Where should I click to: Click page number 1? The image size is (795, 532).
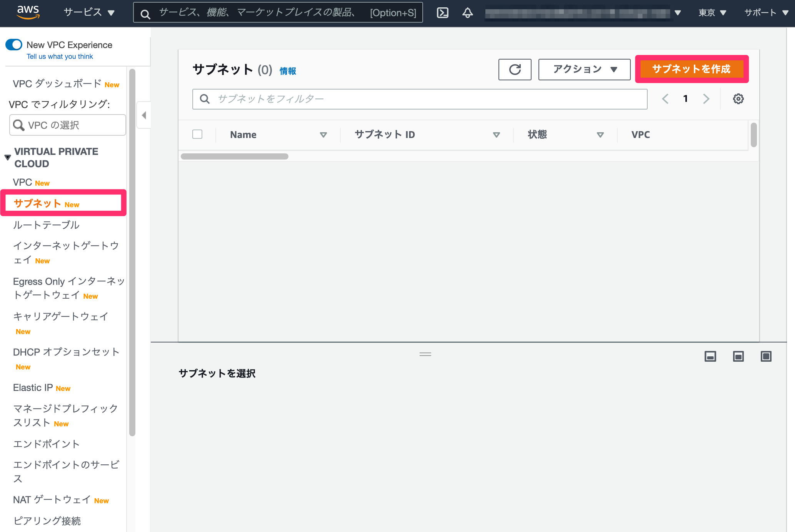tap(685, 99)
